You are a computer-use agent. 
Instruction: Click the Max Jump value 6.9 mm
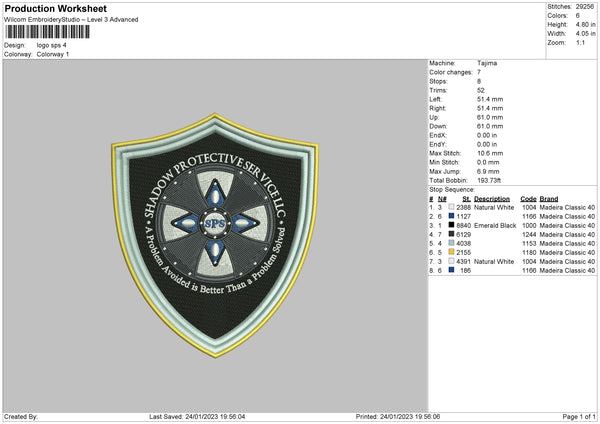(488, 171)
